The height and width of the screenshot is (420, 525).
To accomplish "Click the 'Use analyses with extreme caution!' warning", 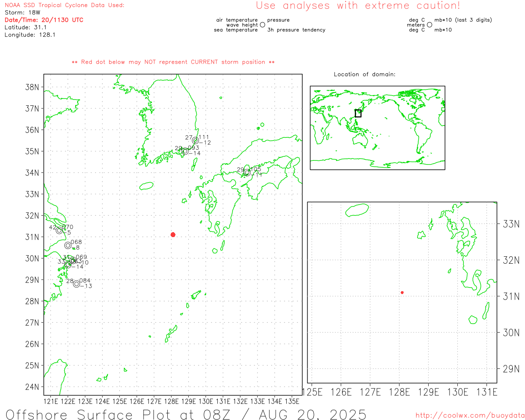I will [x=358, y=6].
